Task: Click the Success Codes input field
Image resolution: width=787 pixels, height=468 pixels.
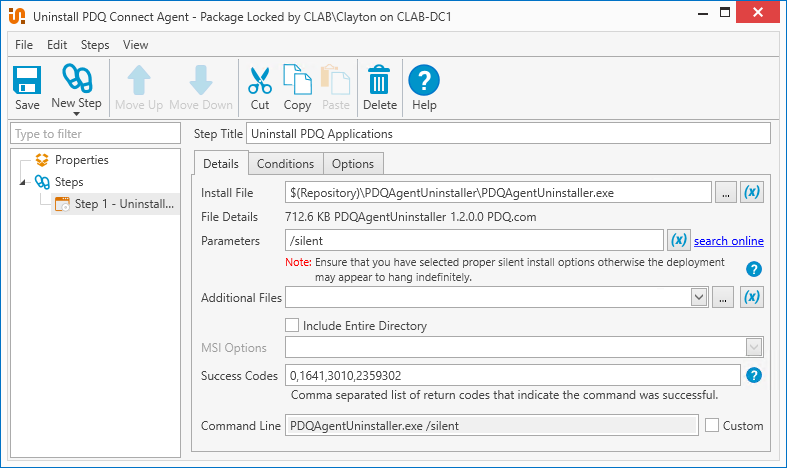Action: point(512,375)
